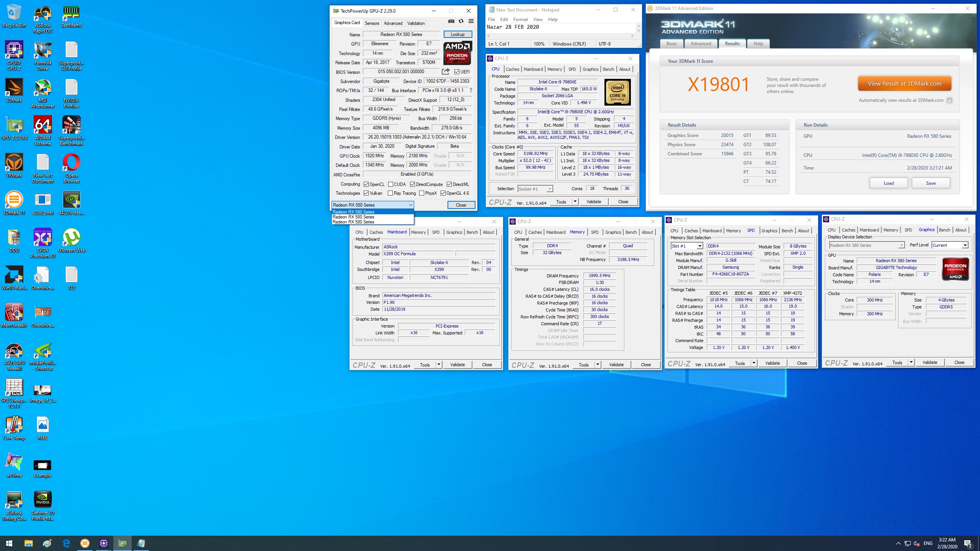Click View Result at 3DMark.com button
980x551 pixels.
(904, 83)
